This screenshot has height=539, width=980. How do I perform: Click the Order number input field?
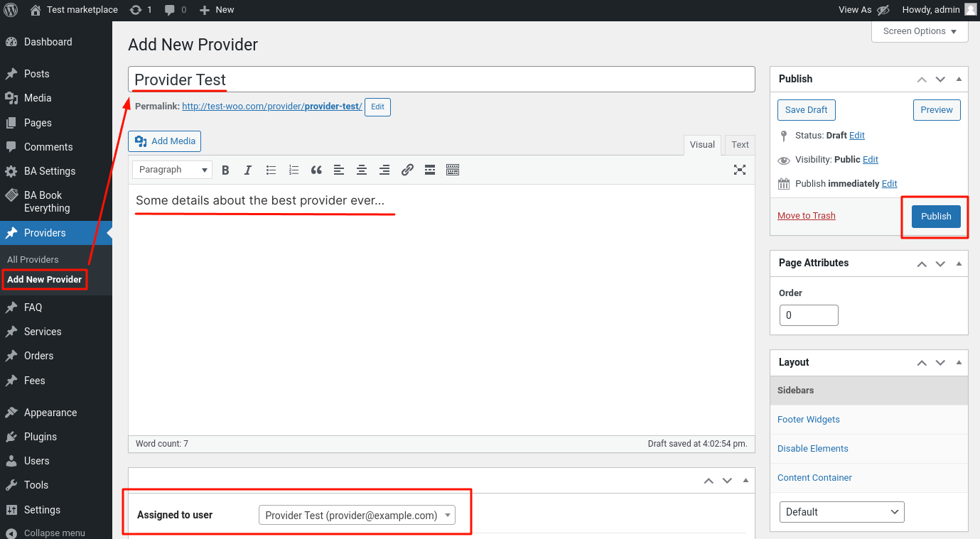coord(809,315)
